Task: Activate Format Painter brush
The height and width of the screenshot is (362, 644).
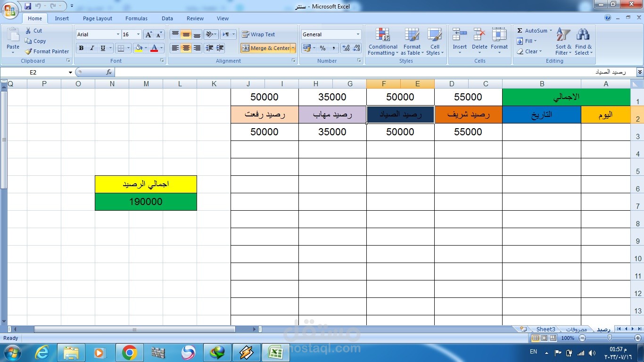Action: [47, 51]
